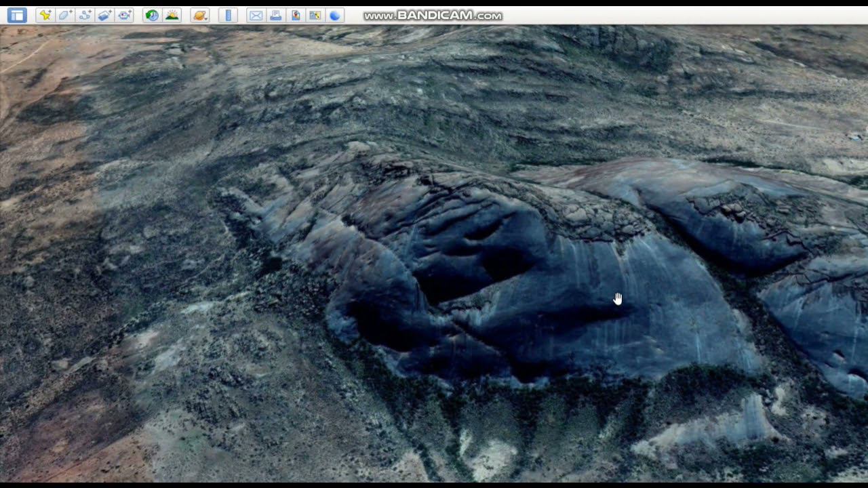Record a tour

pyautogui.click(x=124, y=15)
